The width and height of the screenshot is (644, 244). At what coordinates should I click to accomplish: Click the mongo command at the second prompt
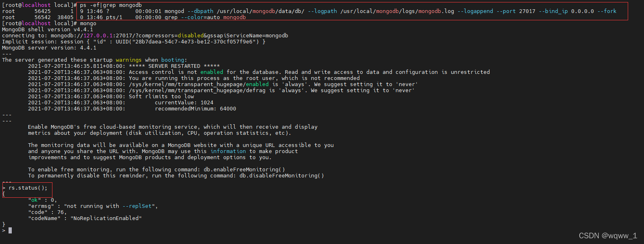click(x=88, y=24)
